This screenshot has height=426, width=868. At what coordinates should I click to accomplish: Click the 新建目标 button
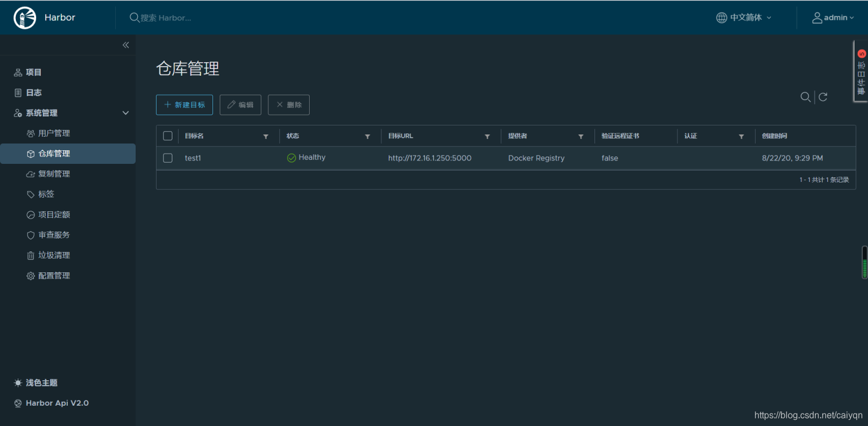click(x=184, y=105)
